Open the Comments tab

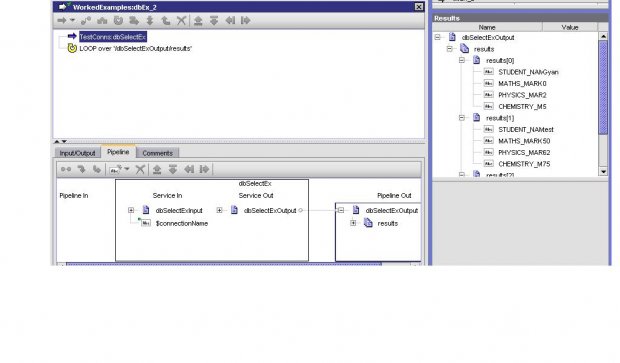point(157,153)
